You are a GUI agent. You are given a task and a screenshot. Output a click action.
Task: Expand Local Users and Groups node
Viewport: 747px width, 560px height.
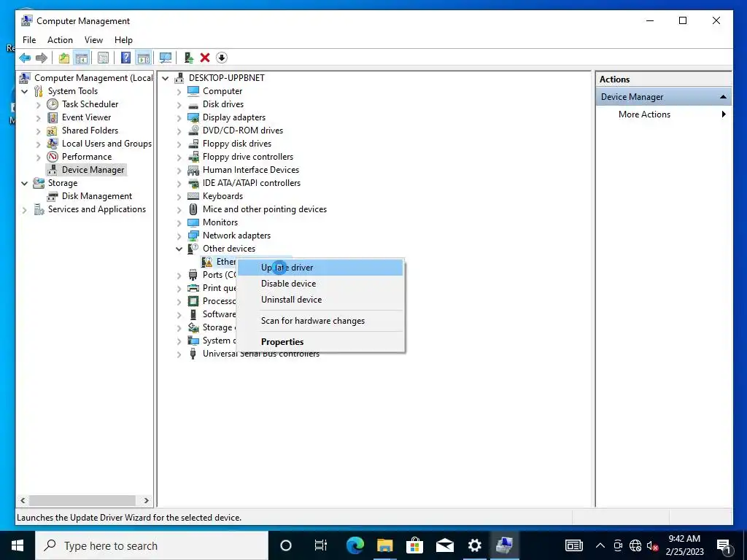[39, 144]
